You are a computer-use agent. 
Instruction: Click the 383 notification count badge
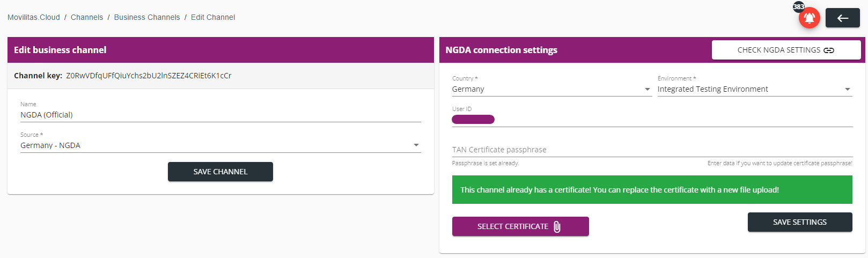tap(798, 7)
